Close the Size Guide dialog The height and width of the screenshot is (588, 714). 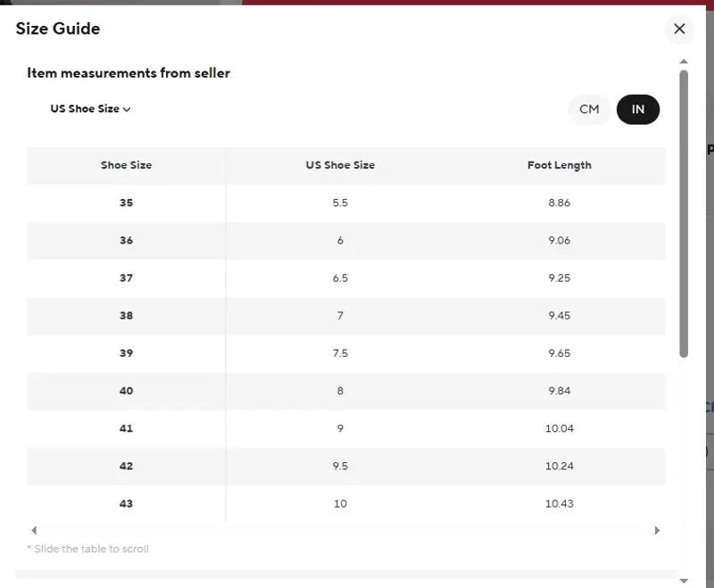[679, 29]
